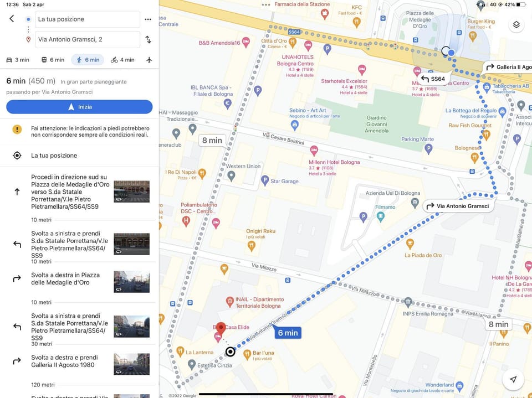The width and height of the screenshot is (532, 398).
Task: Open the Onigiri Raku restaurant marker
Action: [x=252, y=246]
